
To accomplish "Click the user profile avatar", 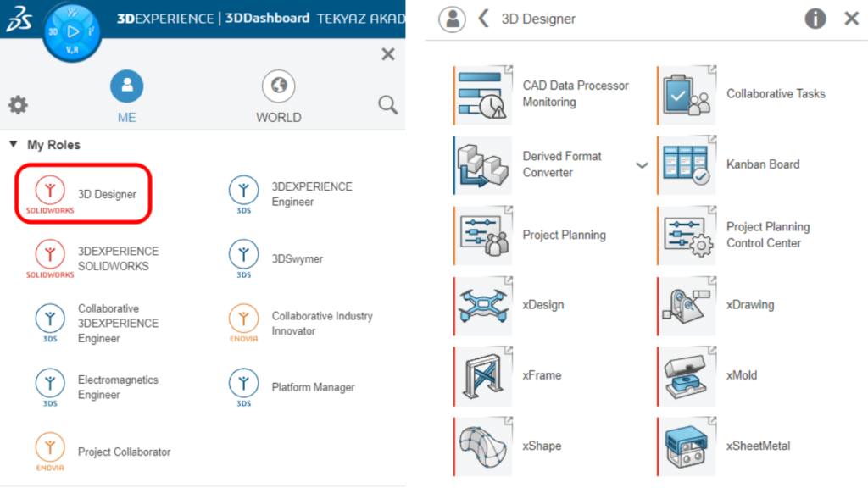I will (x=452, y=18).
